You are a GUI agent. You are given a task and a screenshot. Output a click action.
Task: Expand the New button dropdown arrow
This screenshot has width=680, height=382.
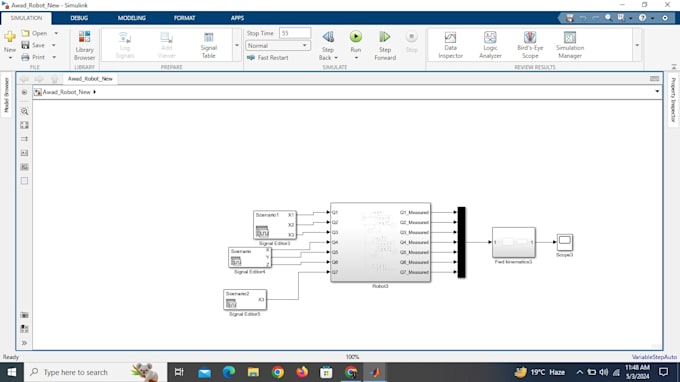coord(10,58)
